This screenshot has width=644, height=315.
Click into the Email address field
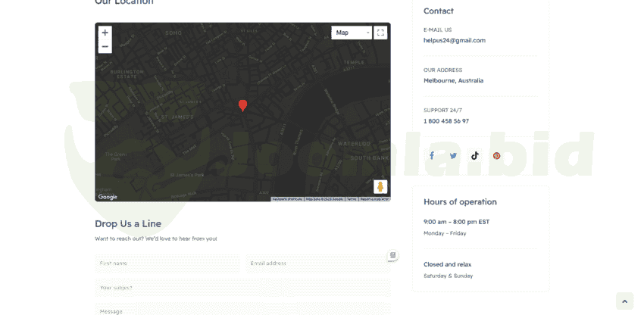(x=314, y=264)
